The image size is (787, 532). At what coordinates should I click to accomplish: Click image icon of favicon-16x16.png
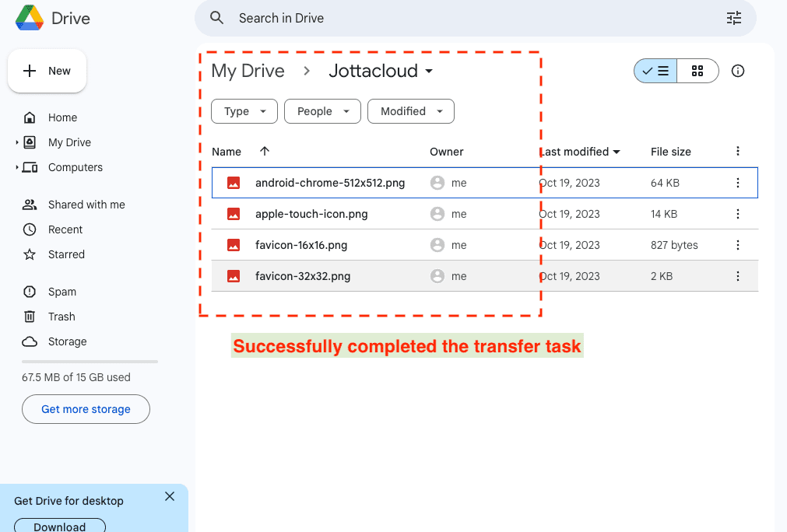234,245
